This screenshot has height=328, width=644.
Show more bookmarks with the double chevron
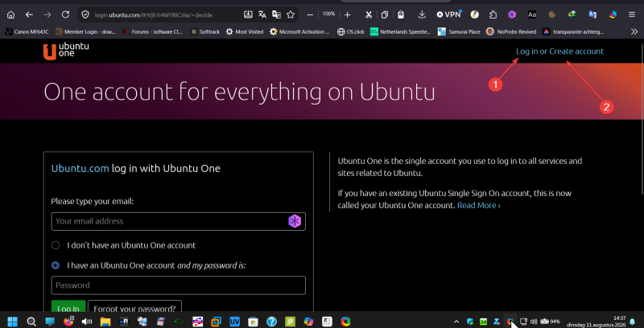coord(634,31)
